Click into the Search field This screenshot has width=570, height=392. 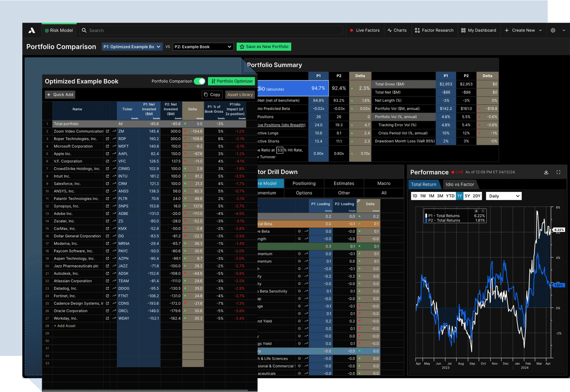[211, 30]
